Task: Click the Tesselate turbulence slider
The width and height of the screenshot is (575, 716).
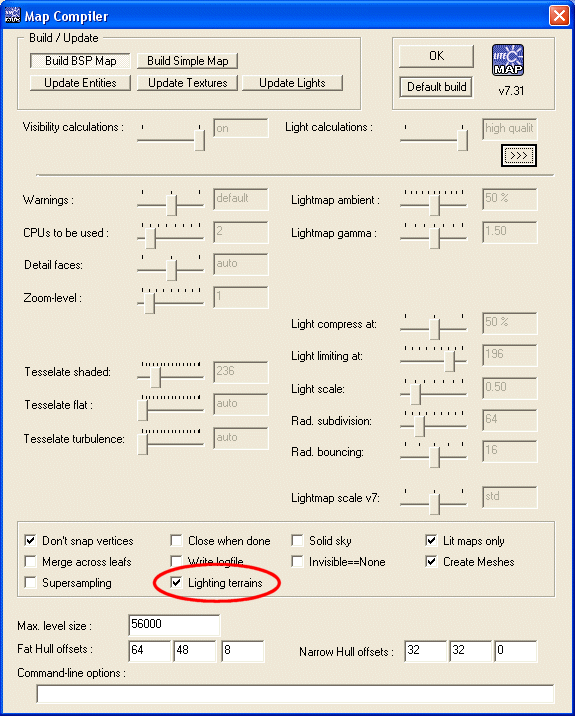Action: (171, 442)
